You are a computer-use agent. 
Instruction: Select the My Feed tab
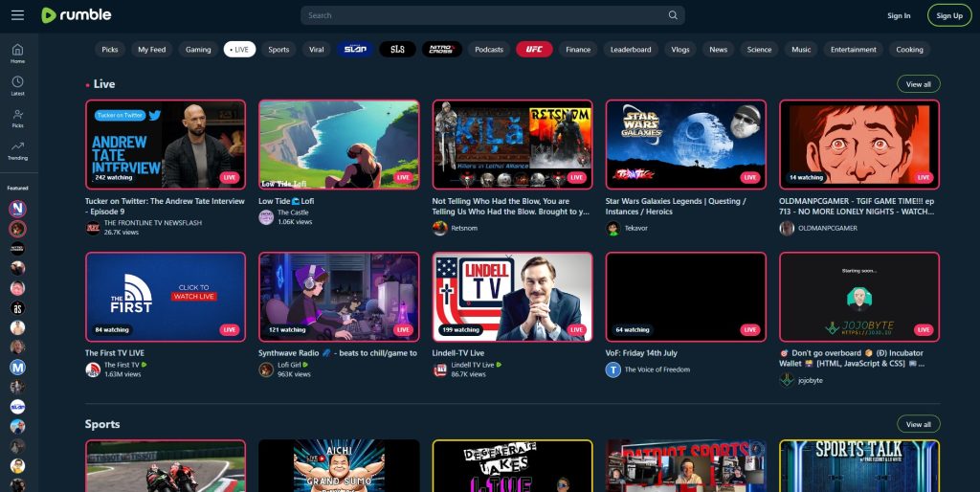(152, 50)
